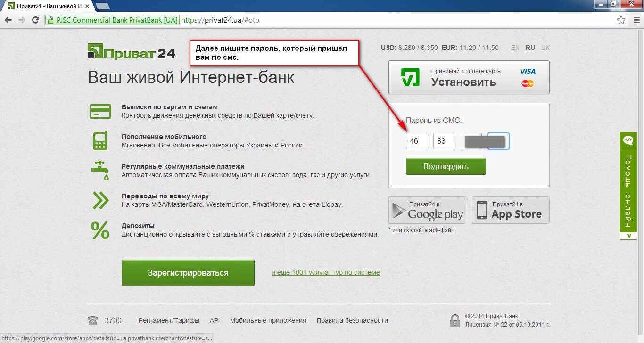Click the 'Пароль из СМС:' label
This screenshot has height=343, width=644.
pyautogui.click(x=434, y=120)
